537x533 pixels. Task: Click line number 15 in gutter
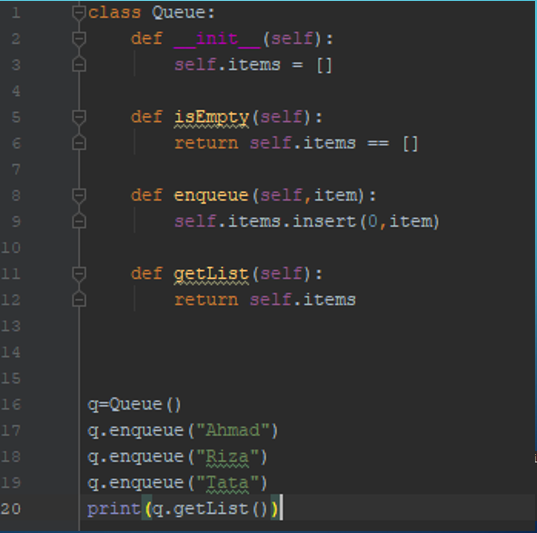point(11,379)
